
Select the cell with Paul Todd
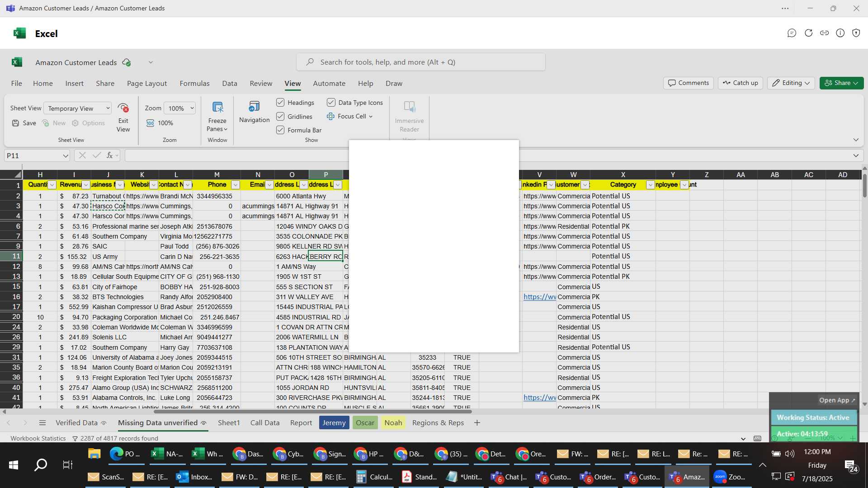click(176, 246)
